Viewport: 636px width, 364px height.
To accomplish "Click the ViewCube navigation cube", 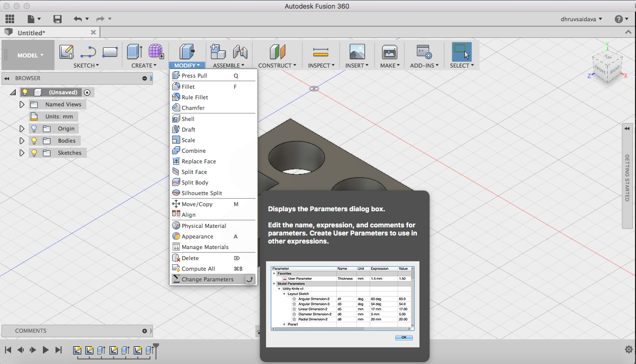I will [x=607, y=66].
